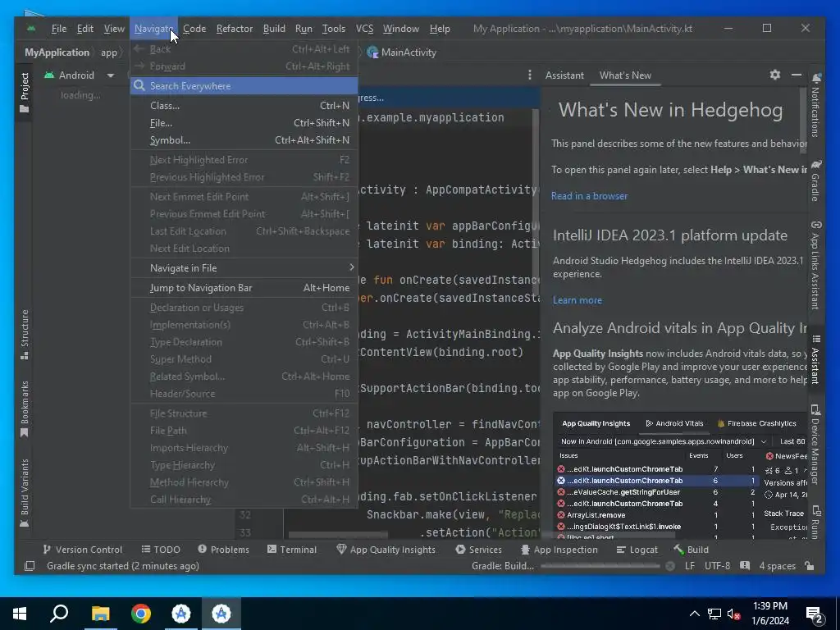The width and height of the screenshot is (840, 630).
Task: Expand the Navigate in File submenu
Action: (x=244, y=268)
